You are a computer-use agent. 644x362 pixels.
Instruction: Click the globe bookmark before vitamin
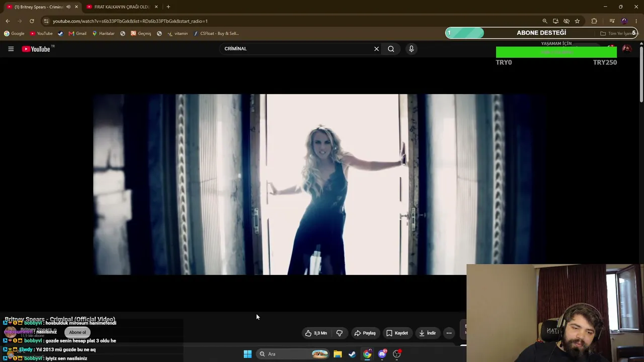coord(159,33)
